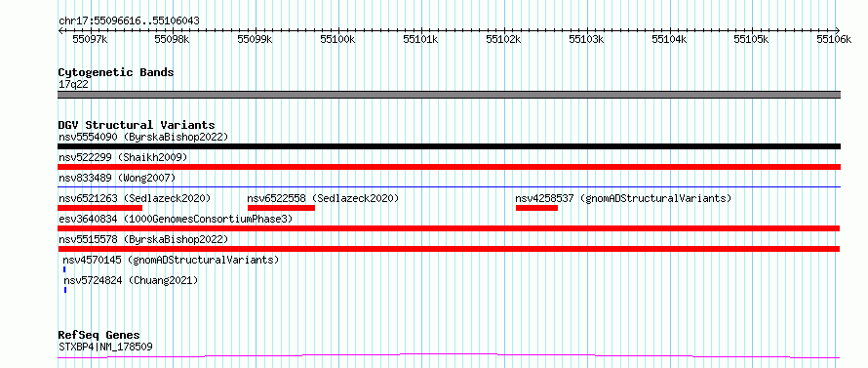Click the 55105k ruler tick label
The width and height of the screenshot is (868, 368).
[752, 39]
